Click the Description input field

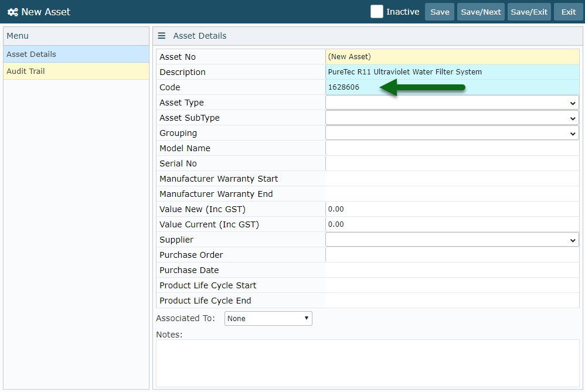452,72
